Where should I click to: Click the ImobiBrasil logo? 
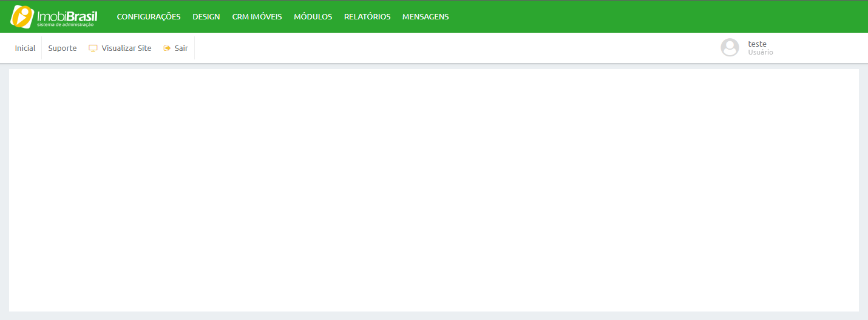click(x=54, y=17)
